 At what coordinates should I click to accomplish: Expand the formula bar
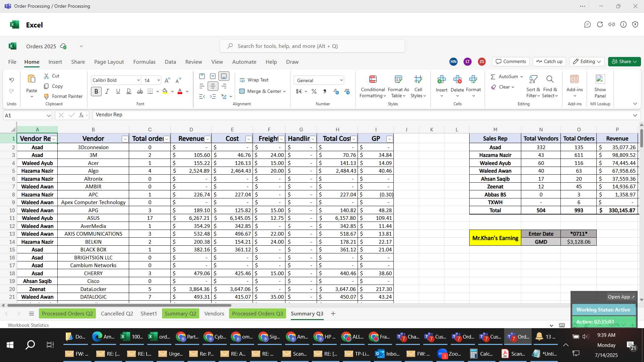(635, 115)
